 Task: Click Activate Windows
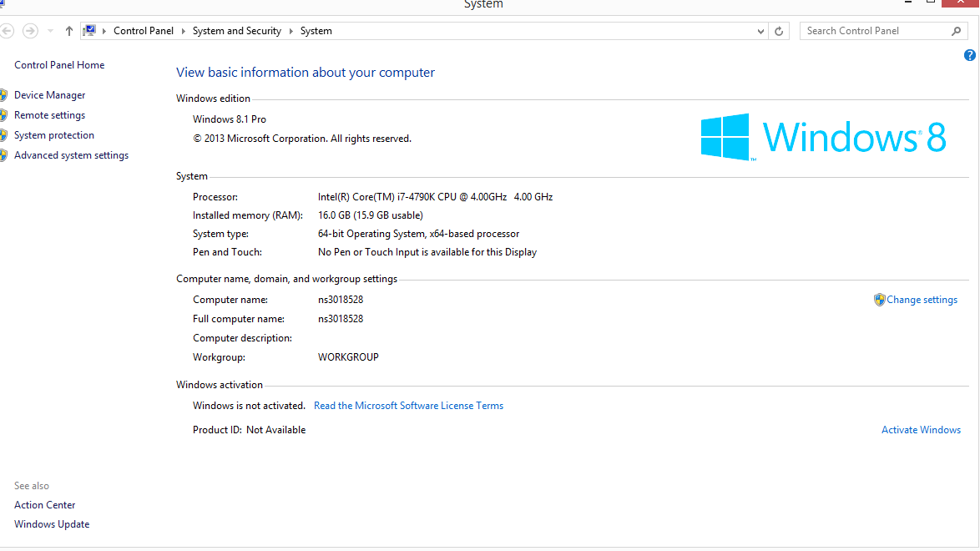[x=921, y=430]
